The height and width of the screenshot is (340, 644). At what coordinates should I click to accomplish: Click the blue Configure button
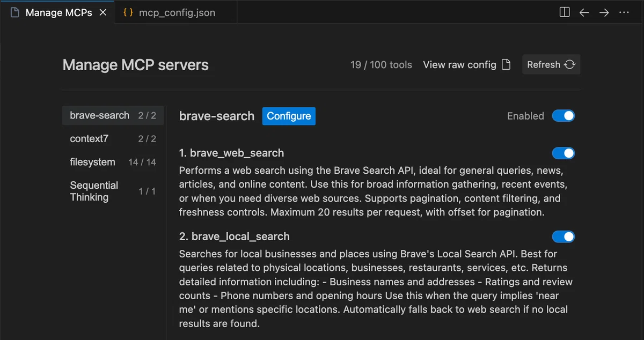click(x=289, y=116)
